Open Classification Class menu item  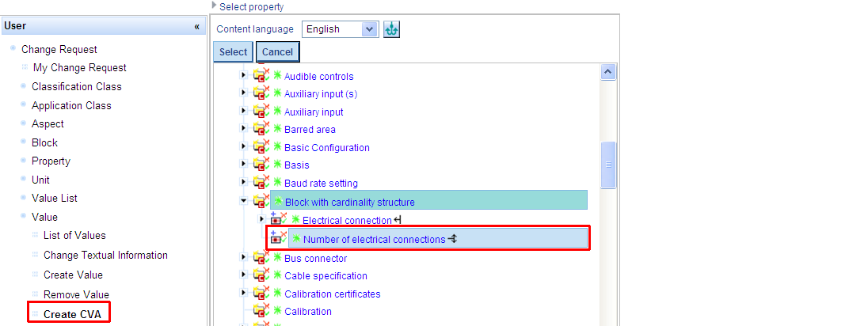click(x=77, y=86)
